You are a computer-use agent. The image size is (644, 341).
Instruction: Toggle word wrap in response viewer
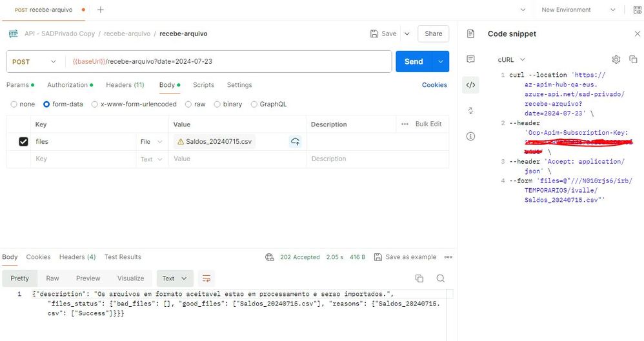click(x=206, y=278)
